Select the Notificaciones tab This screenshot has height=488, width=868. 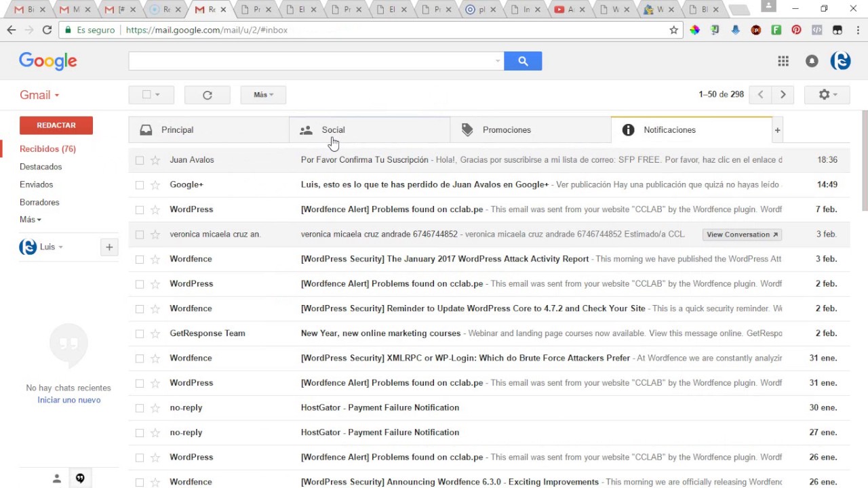tap(691, 130)
